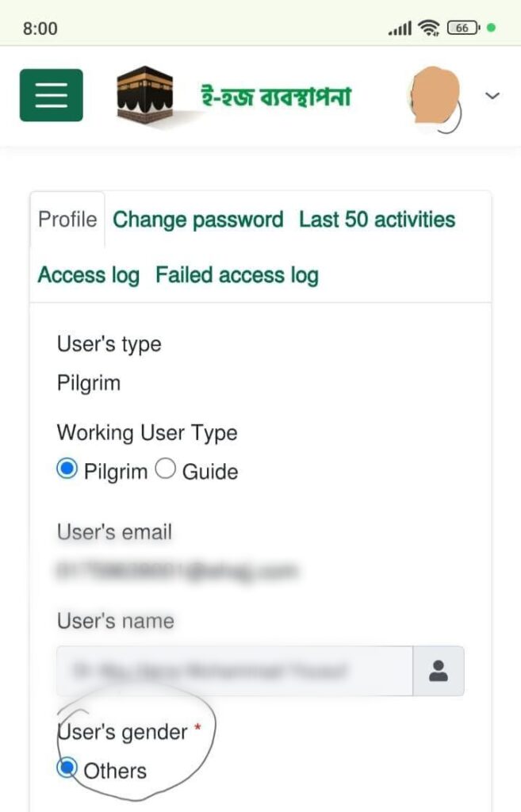Open the hamburger menu button
521x812 pixels.
[51, 95]
